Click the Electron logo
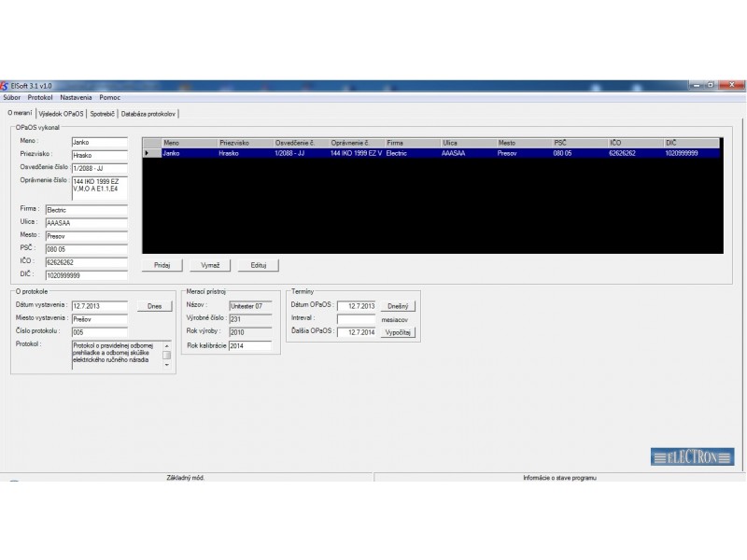The width and height of the screenshot is (747, 560). [692, 457]
